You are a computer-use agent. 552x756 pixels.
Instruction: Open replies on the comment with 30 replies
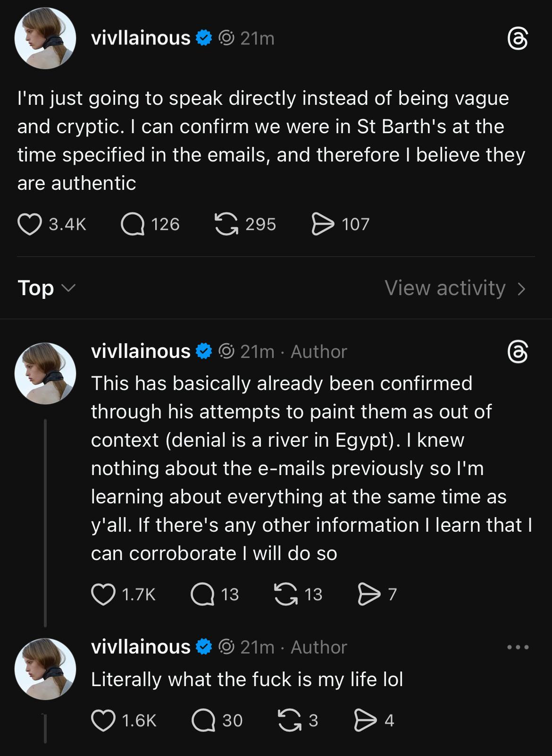click(203, 721)
